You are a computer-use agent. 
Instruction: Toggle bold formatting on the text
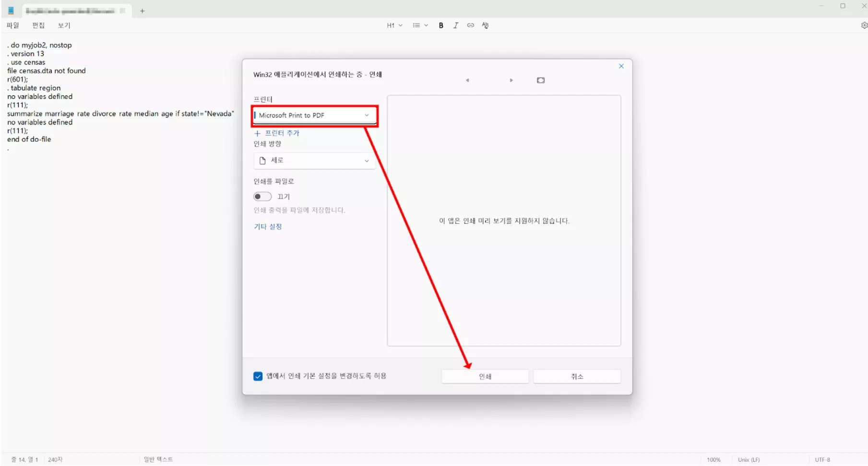440,25
